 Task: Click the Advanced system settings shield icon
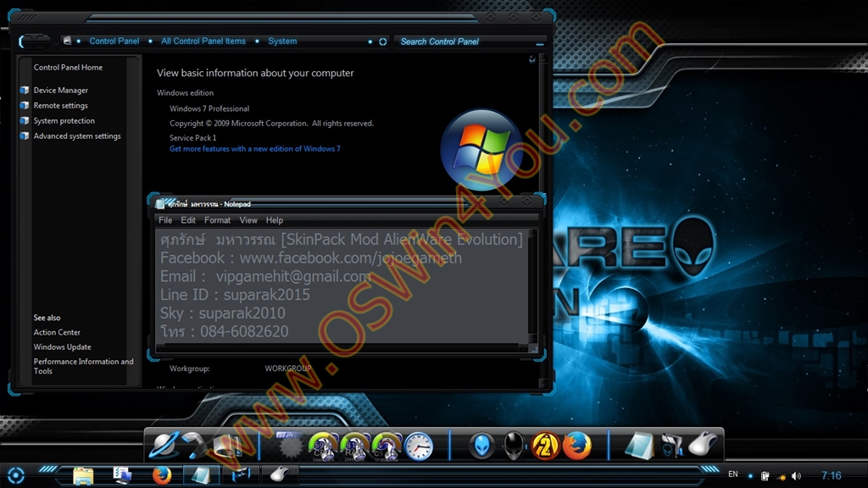(x=25, y=136)
